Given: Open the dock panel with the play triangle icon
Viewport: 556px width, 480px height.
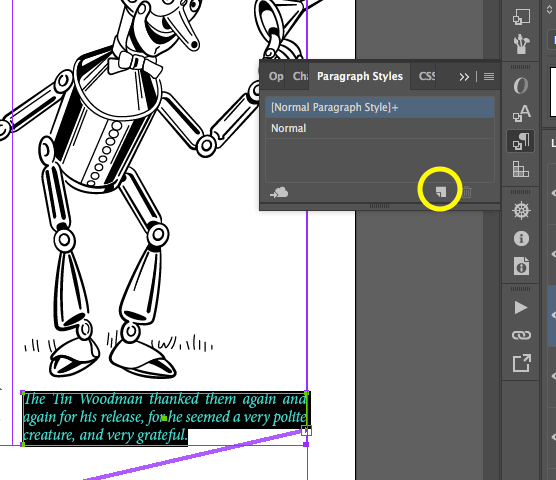Looking at the screenshot, I should click(x=521, y=307).
